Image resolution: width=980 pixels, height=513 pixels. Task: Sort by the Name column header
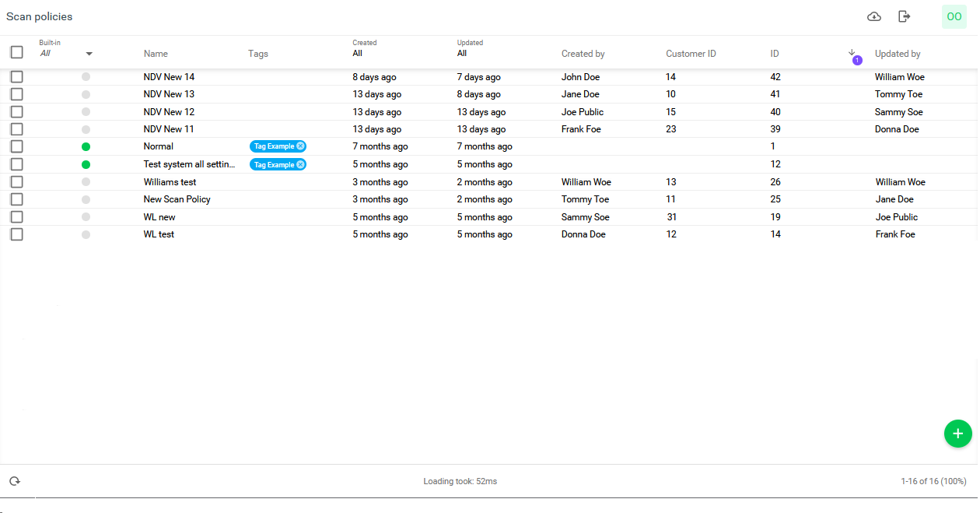click(x=156, y=54)
